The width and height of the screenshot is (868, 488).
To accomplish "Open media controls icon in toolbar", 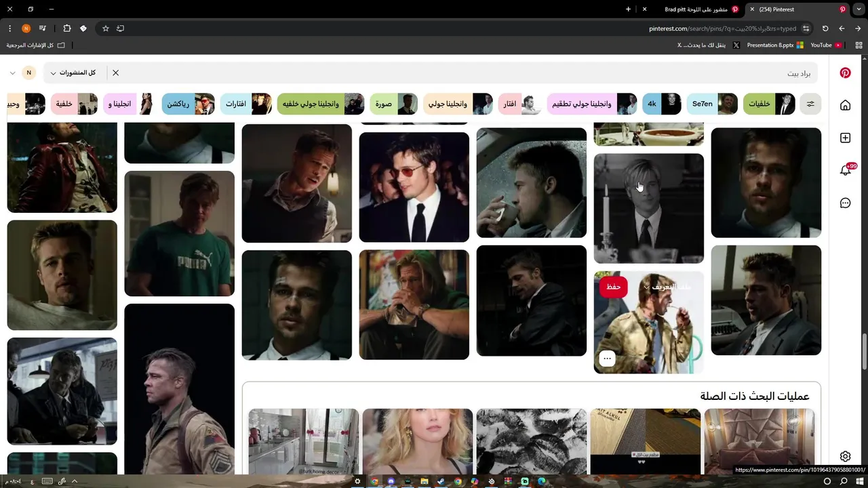I will point(42,28).
